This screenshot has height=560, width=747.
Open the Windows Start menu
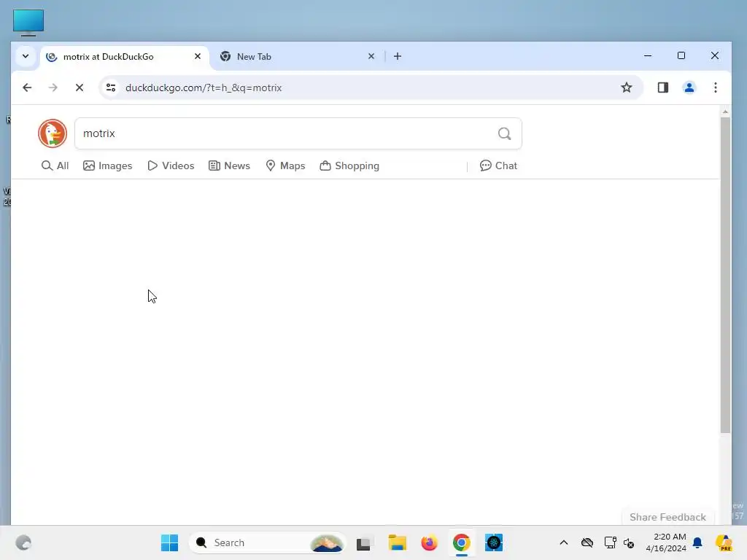pos(169,542)
